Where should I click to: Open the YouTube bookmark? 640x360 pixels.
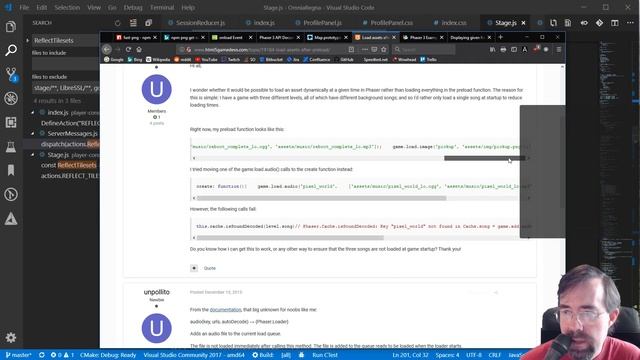coord(207,60)
